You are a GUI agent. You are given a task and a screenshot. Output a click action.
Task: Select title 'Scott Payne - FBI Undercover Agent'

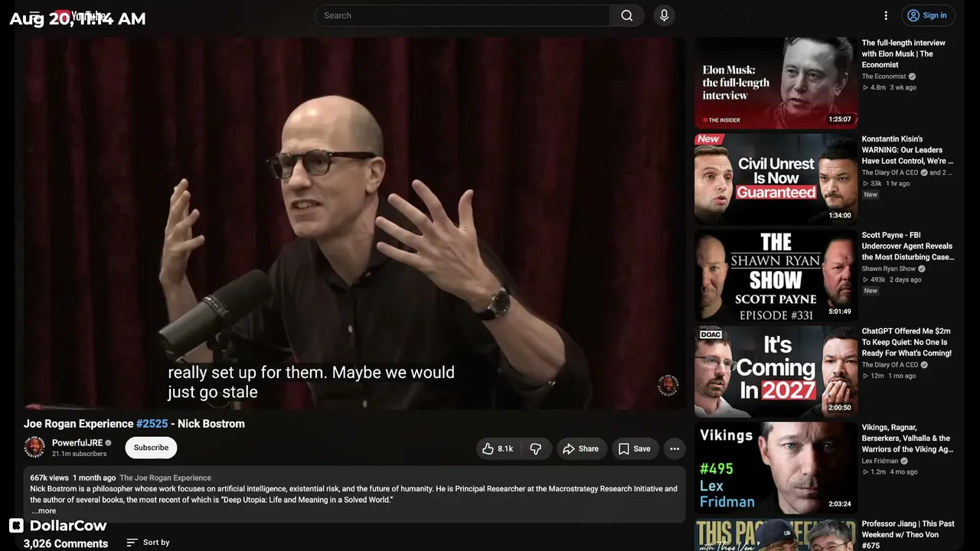click(x=908, y=246)
